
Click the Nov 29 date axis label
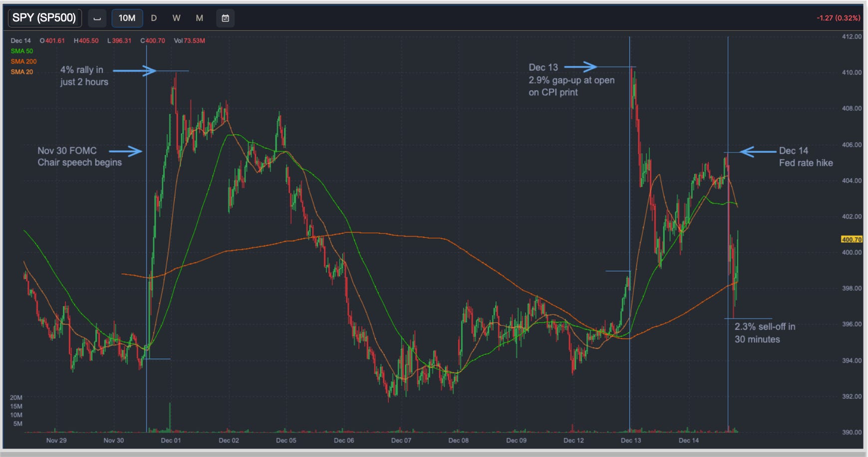tap(56, 441)
